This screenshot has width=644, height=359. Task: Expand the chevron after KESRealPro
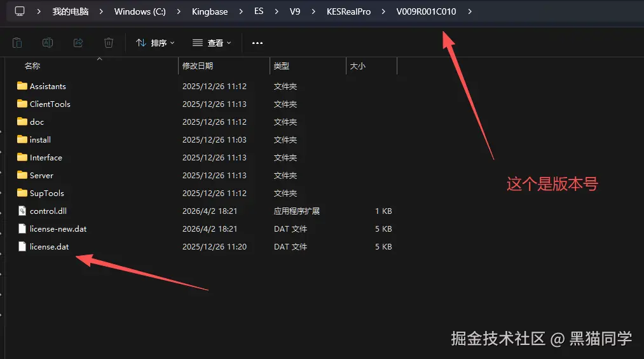pyautogui.click(x=383, y=11)
